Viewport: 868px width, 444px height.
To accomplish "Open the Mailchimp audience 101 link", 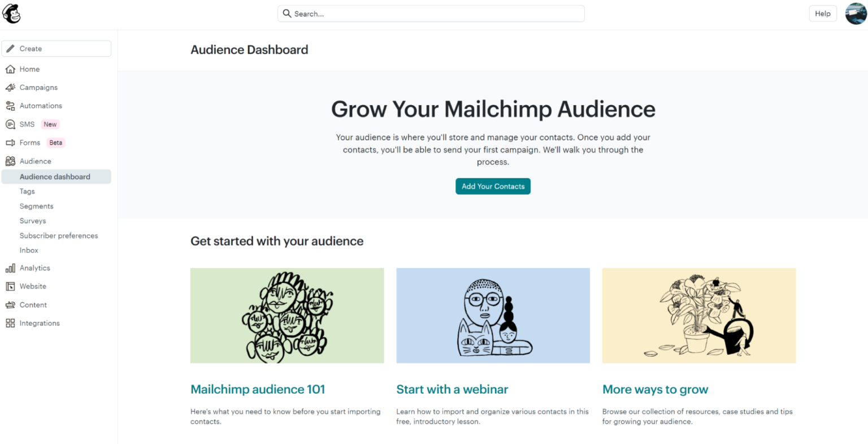I will pos(258,389).
